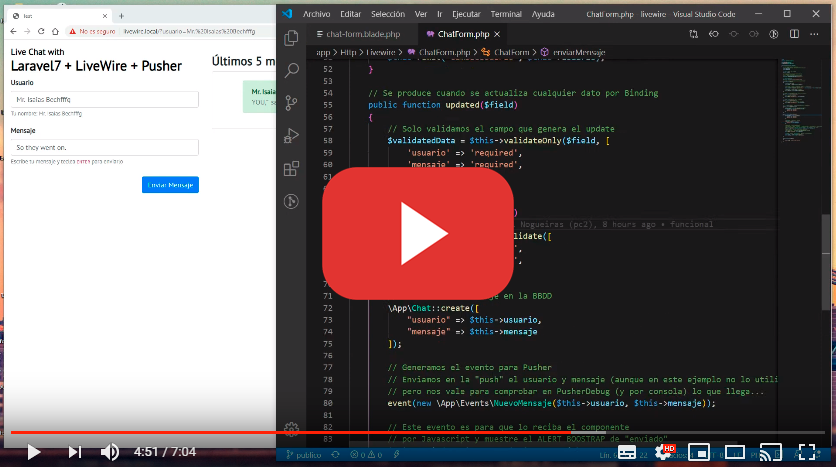Open the Manage gear in the activity bar
This screenshot has width=836, height=467.
(291, 429)
